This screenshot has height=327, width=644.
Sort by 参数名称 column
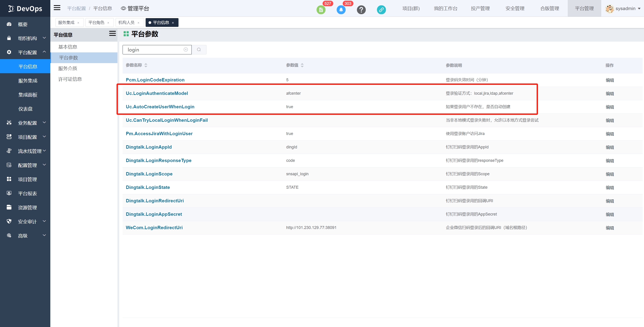(x=146, y=65)
